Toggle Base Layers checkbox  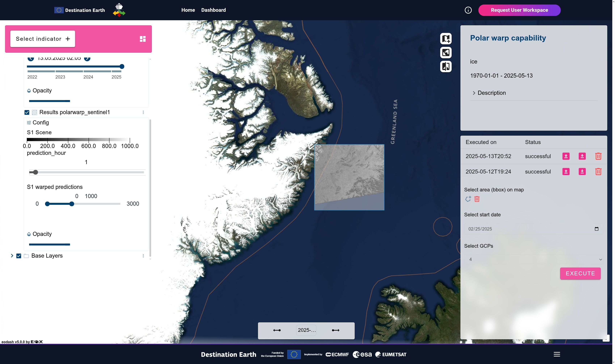coord(19,256)
